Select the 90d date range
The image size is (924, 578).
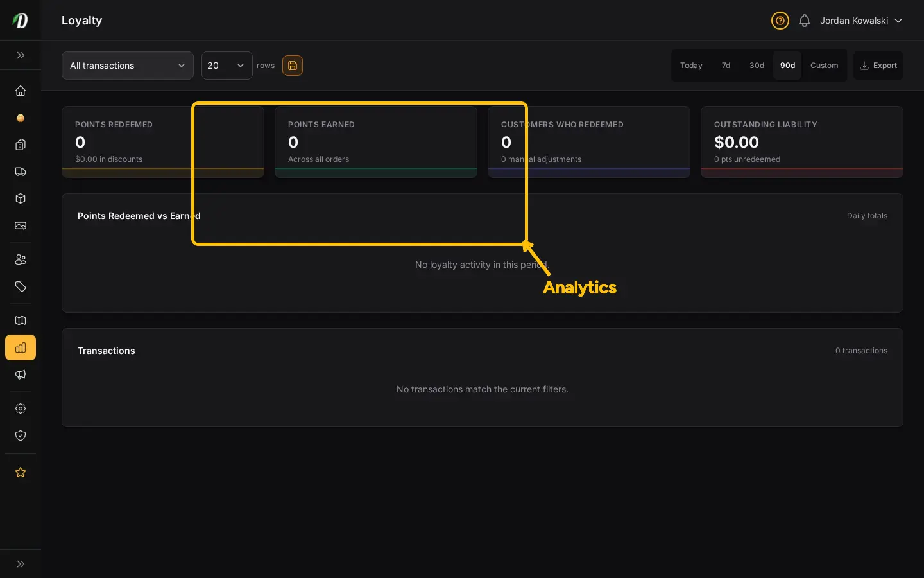(x=787, y=66)
